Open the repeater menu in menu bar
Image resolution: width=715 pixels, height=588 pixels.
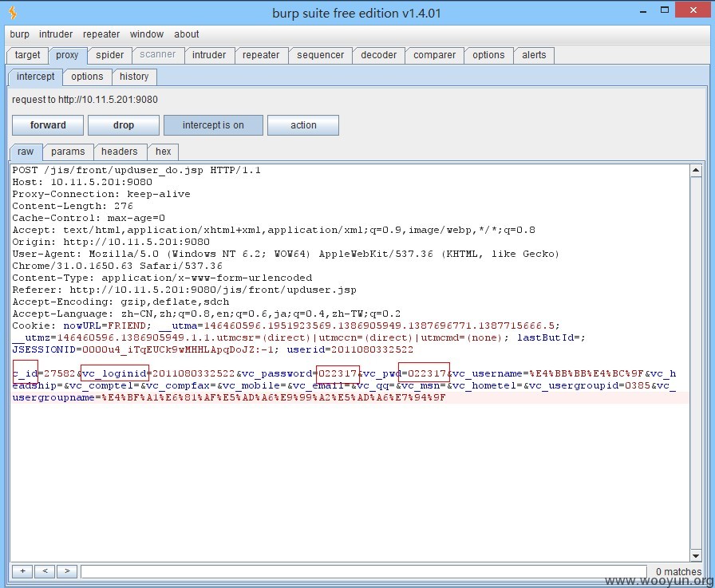coord(101,34)
